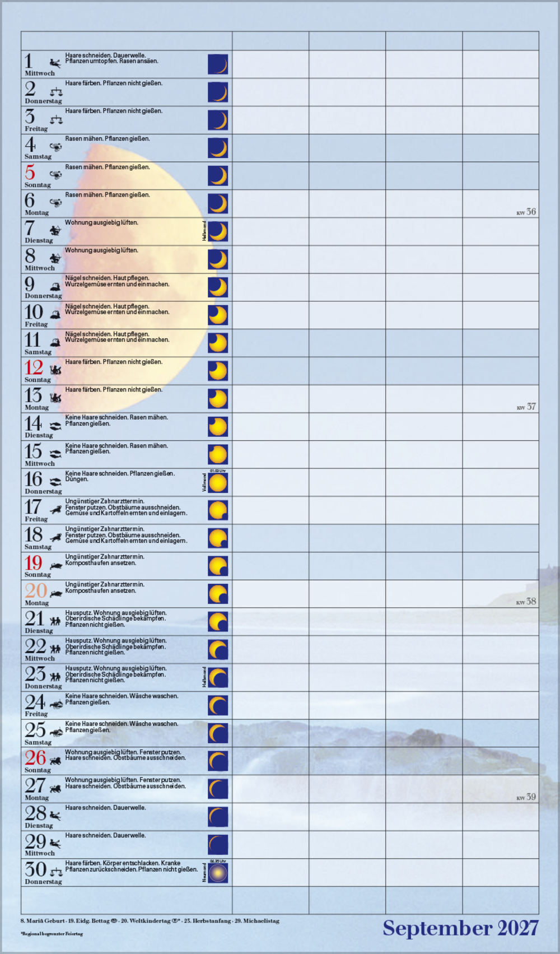Select the scales zodiac icon on September 30
Screen dimensions: 560x954
(x=56, y=872)
